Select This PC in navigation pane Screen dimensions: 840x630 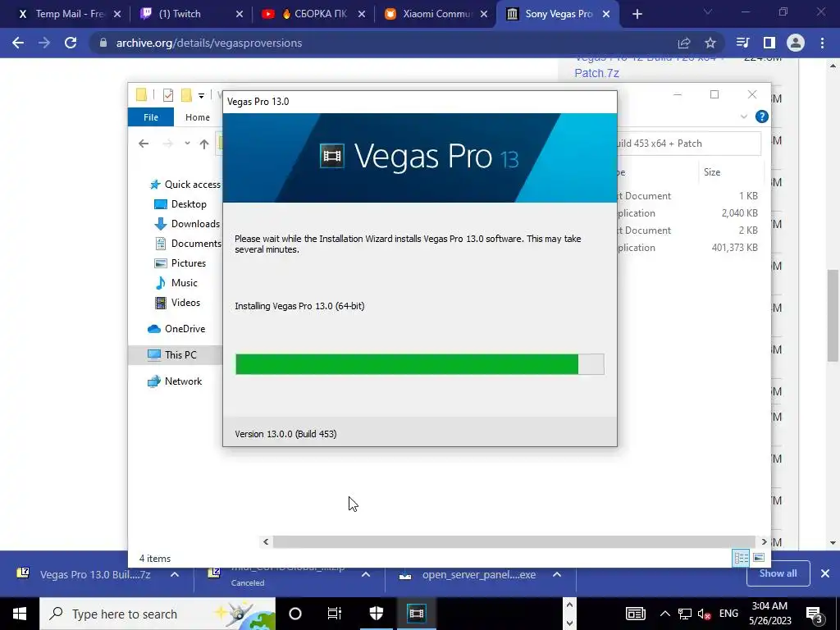tap(176, 354)
